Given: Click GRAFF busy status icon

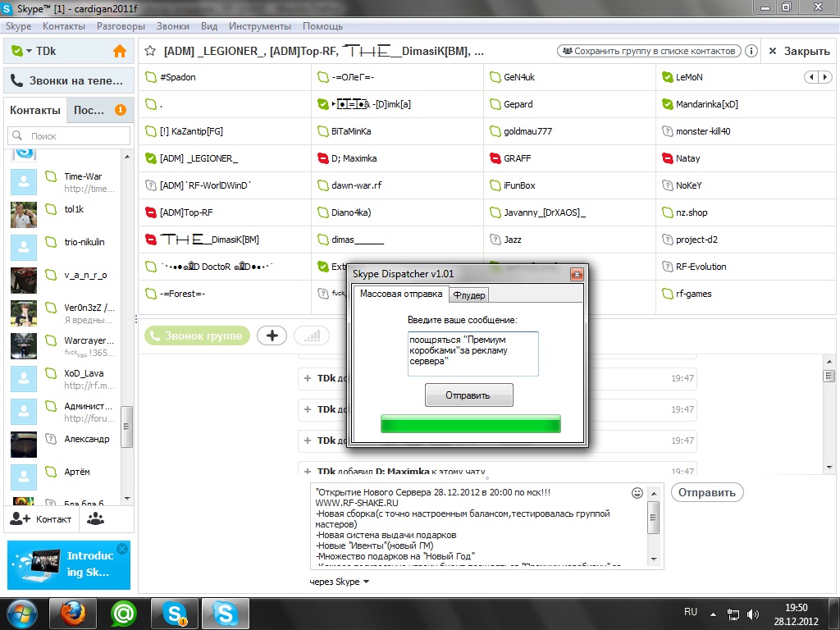Looking at the screenshot, I should (495, 158).
